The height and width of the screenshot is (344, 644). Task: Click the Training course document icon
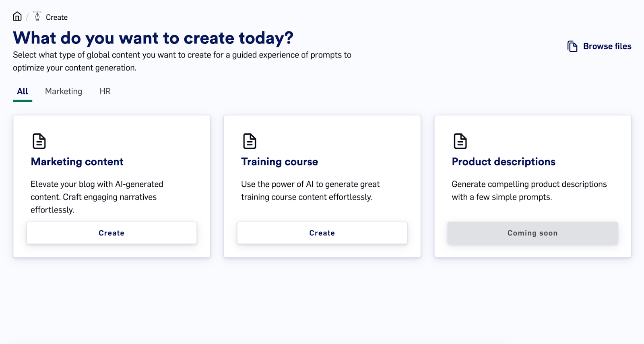[250, 141]
